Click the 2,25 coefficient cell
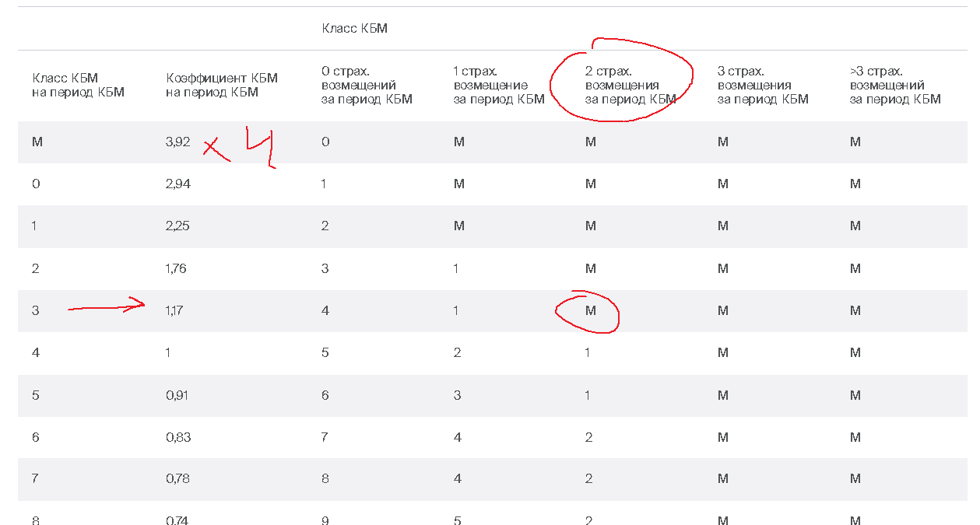This screenshot has width=980, height=525. (178, 226)
